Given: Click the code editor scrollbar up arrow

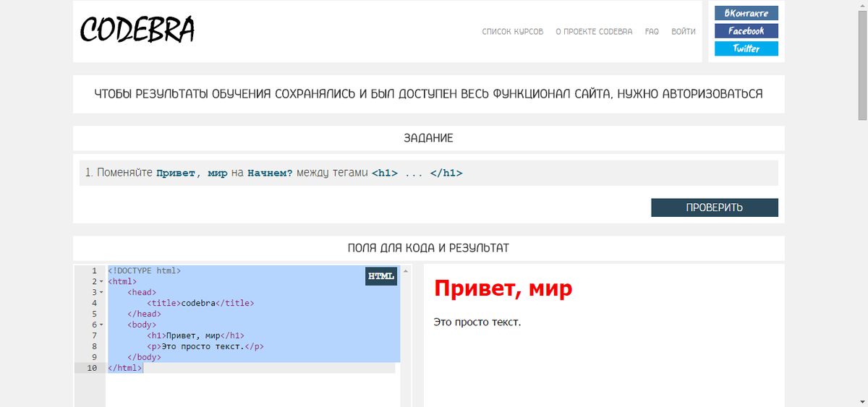Looking at the screenshot, I should point(406,271).
